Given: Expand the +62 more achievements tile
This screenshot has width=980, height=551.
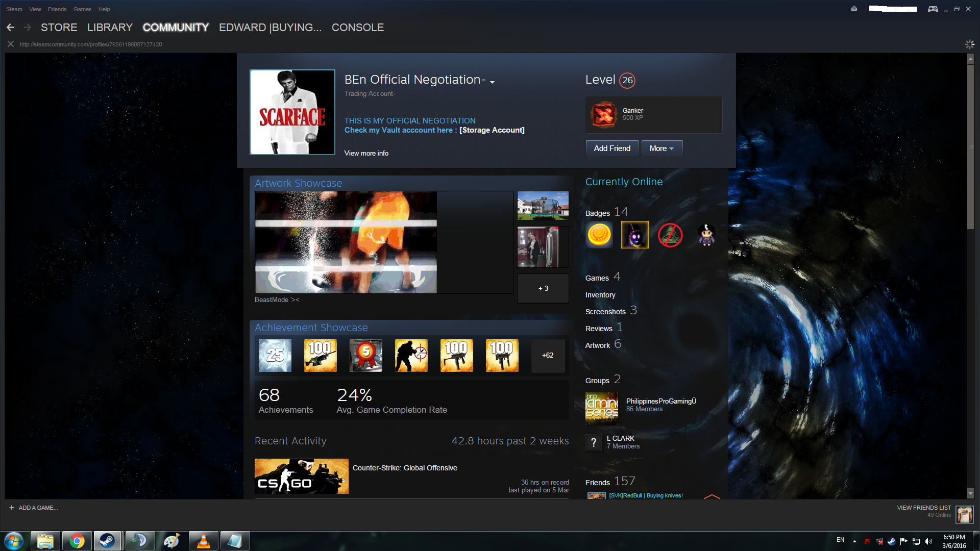Looking at the screenshot, I should coord(548,355).
